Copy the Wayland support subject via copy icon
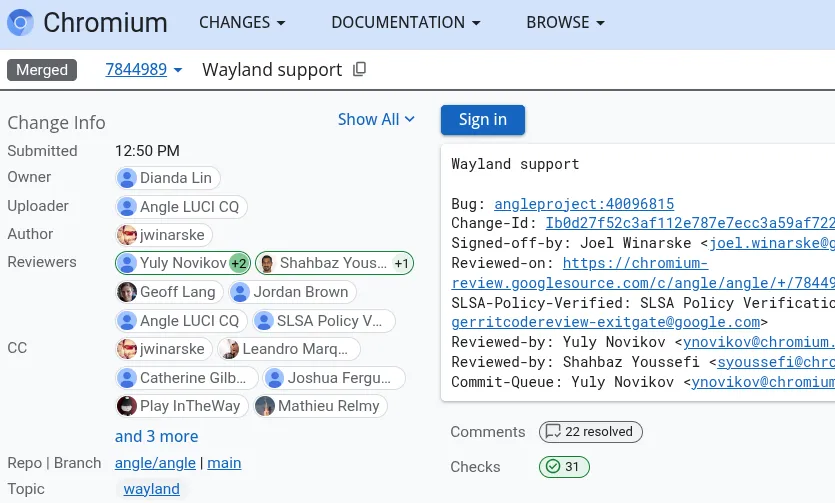This screenshot has width=835, height=503. (x=359, y=69)
